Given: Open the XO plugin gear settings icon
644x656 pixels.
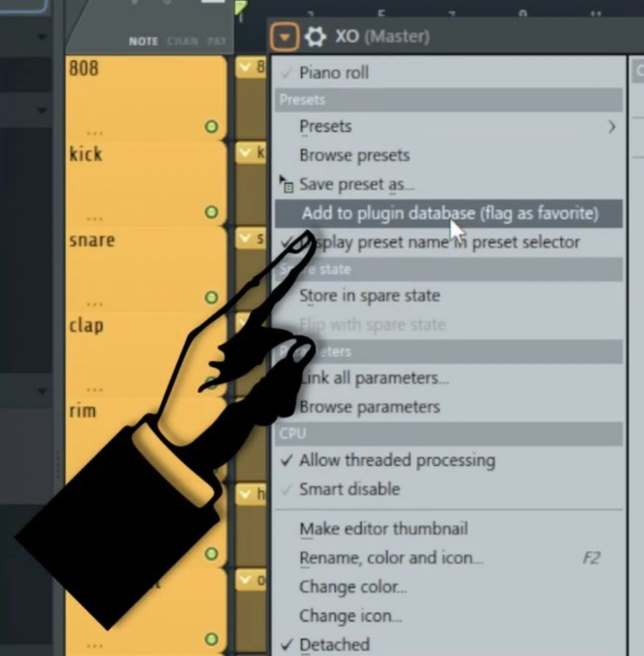Looking at the screenshot, I should 315,37.
